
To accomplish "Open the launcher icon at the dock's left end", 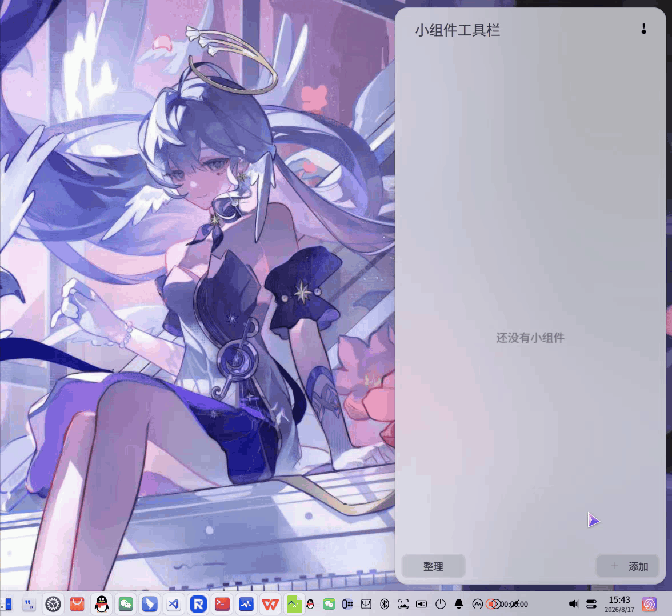I will click(x=6, y=604).
